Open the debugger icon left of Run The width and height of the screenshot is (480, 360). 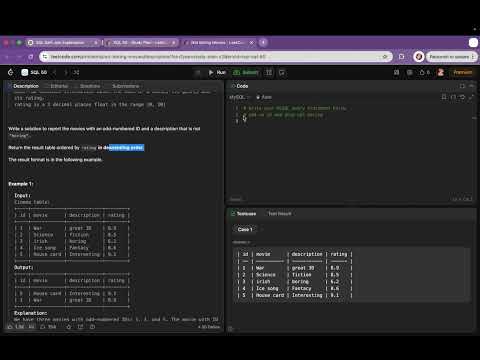coord(198,72)
